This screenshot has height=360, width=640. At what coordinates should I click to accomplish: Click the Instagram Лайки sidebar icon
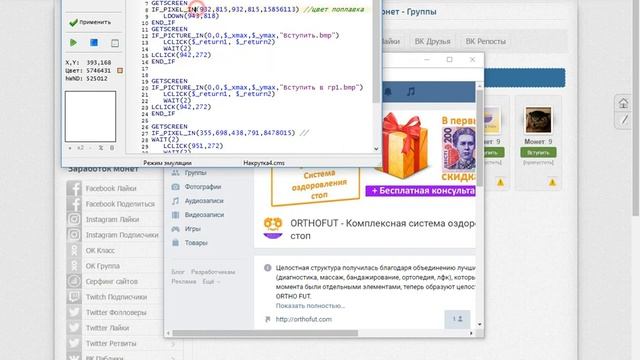click(74, 220)
